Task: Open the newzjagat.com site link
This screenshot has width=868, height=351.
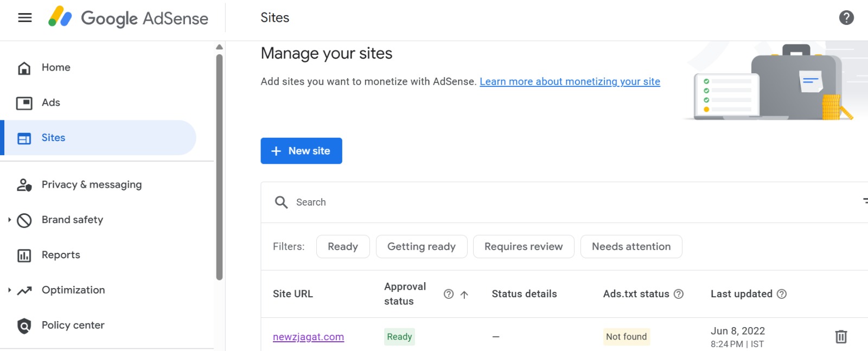Action: [x=308, y=337]
